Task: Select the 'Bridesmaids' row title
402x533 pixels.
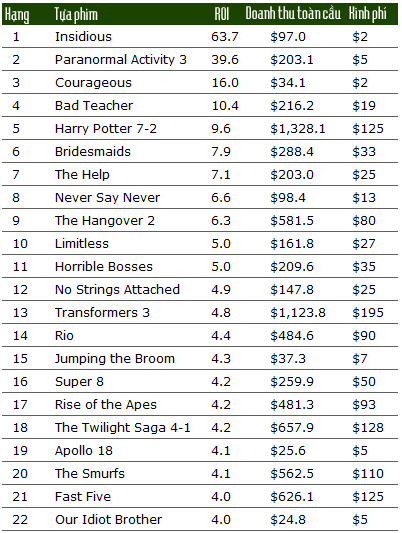Action: pyautogui.click(x=93, y=152)
